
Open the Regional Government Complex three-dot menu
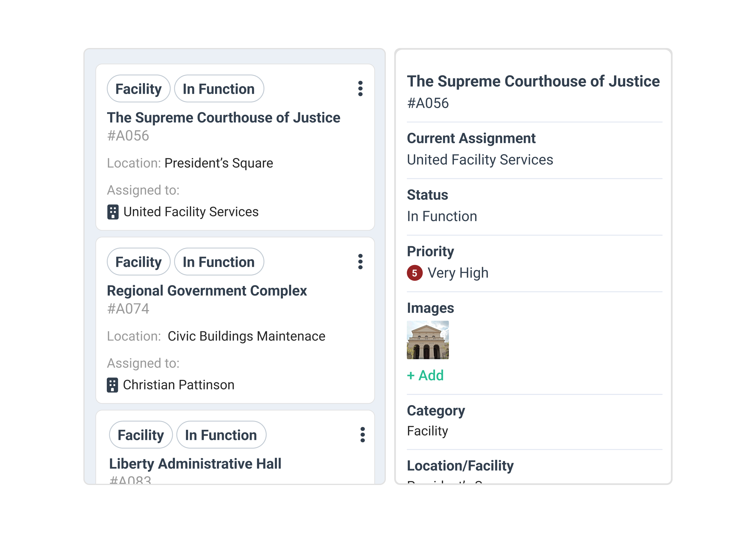tap(360, 262)
